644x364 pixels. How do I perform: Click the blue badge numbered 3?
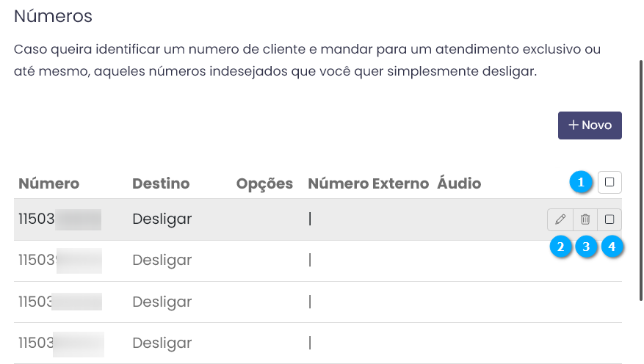tap(586, 247)
